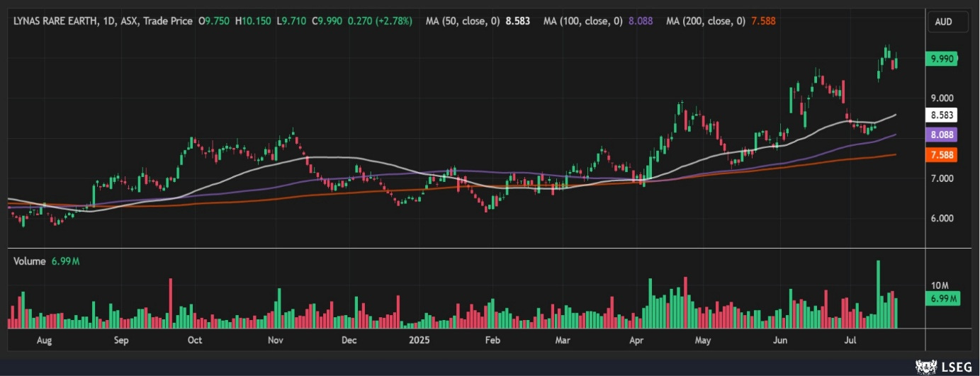Click the open price value O9.750

(x=215, y=21)
